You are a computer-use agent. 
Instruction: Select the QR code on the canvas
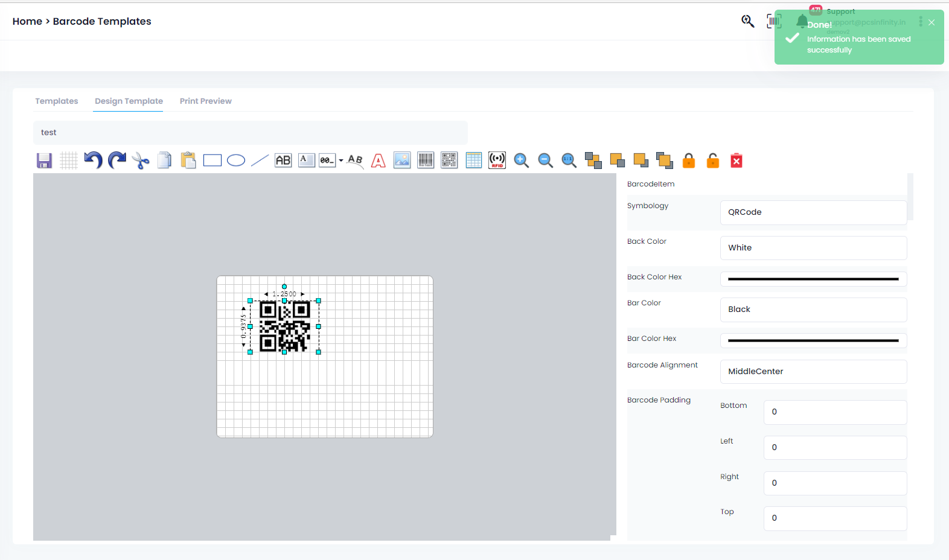284,326
